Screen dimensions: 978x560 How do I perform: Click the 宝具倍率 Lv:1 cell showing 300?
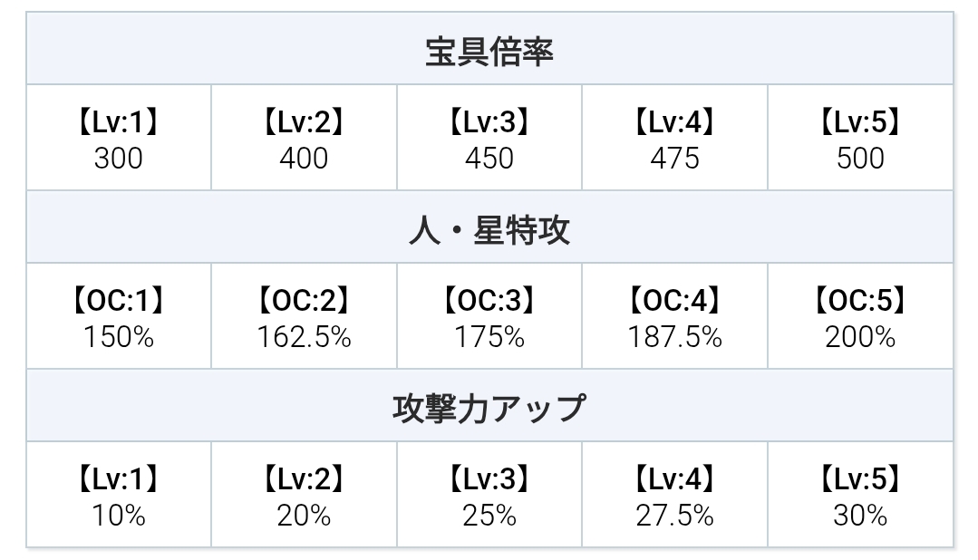tap(119, 140)
